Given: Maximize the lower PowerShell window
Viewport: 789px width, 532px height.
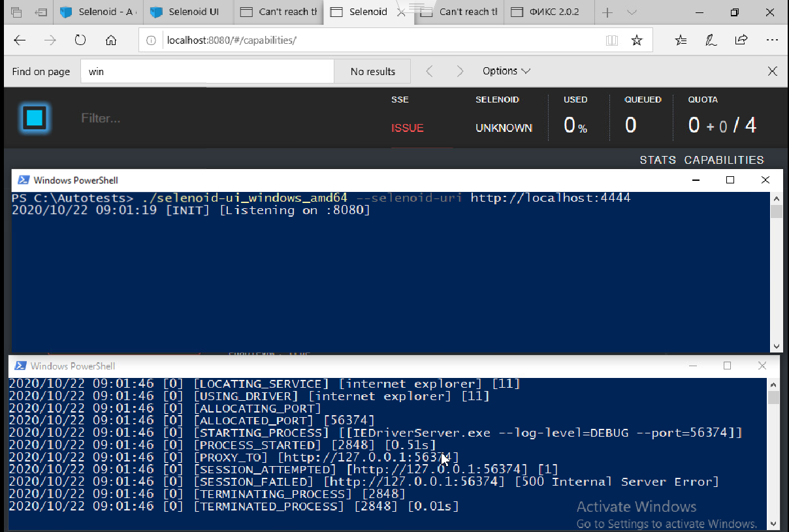Looking at the screenshot, I should (727, 366).
